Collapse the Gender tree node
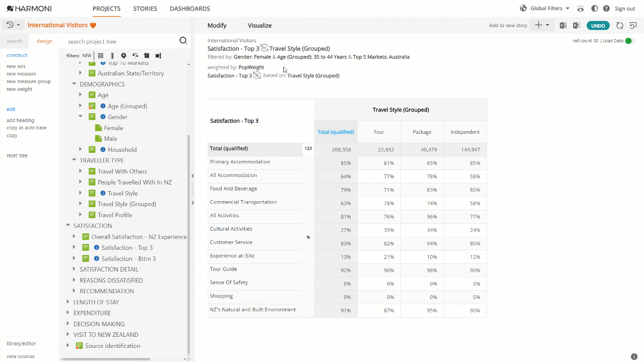This screenshot has width=644, height=362. [80, 117]
